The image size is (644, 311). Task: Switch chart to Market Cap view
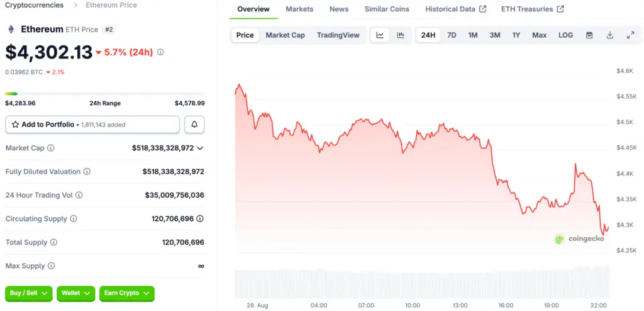(285, 35)
